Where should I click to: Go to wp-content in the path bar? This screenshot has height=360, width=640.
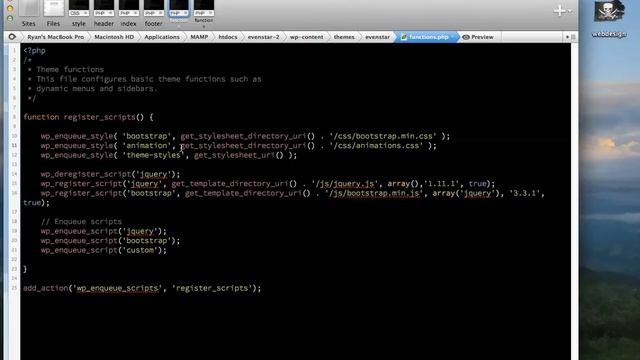click(x=306, y=37)
